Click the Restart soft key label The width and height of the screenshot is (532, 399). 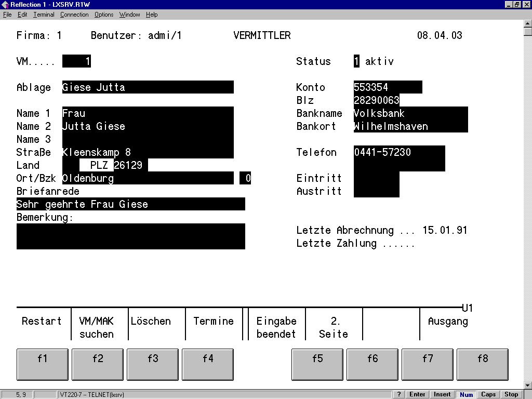42,321
